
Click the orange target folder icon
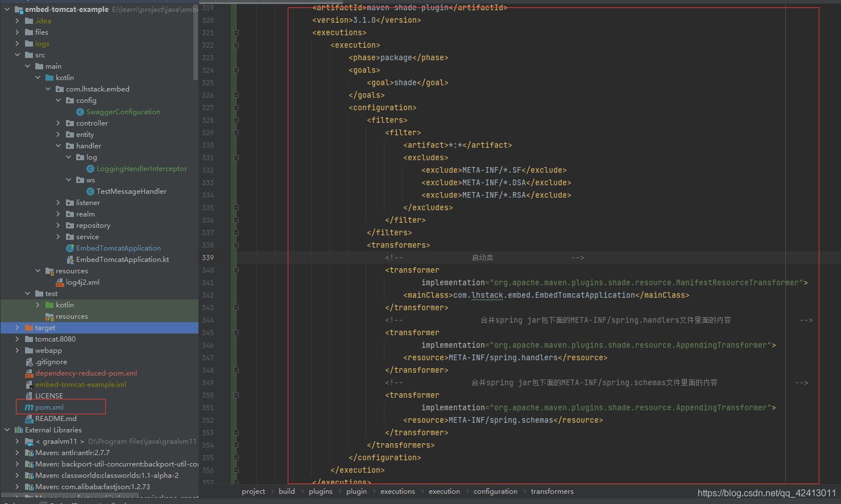29,328
